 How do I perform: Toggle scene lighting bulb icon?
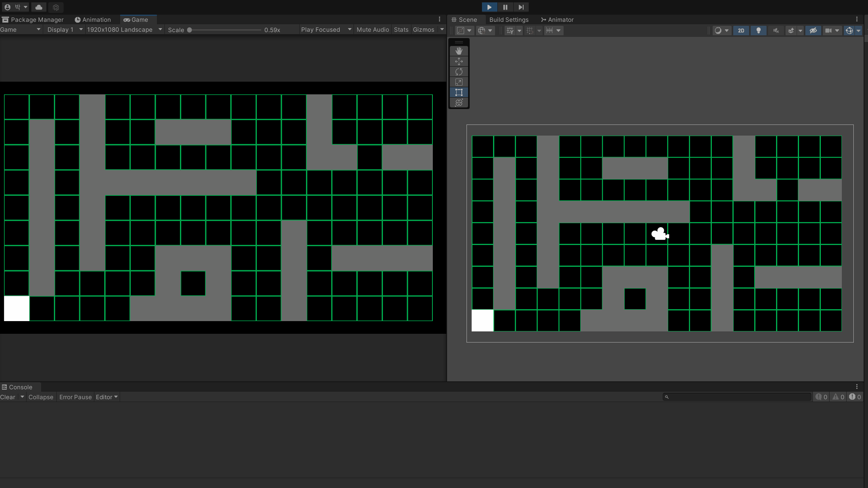click(758, 31)
